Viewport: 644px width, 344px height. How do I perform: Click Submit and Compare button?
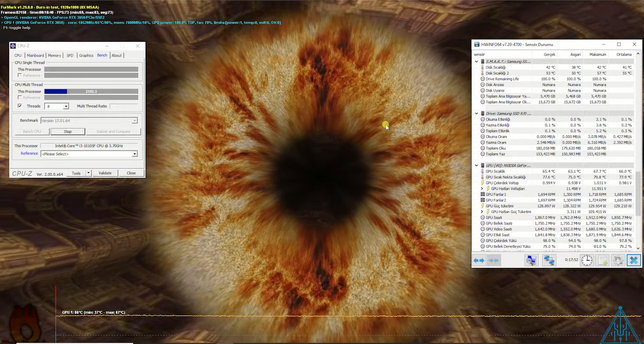pos(113,131)
